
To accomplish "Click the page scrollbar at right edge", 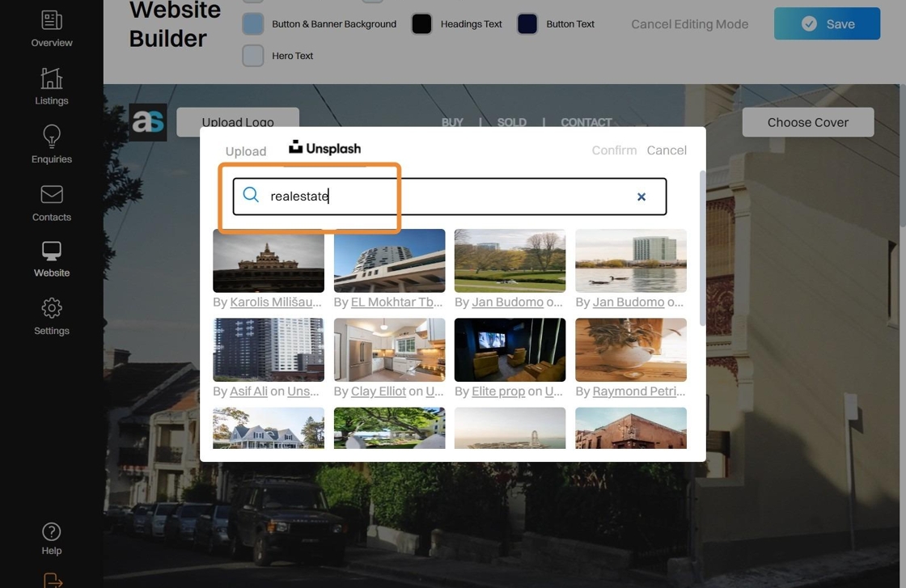I will click(903, 154).
